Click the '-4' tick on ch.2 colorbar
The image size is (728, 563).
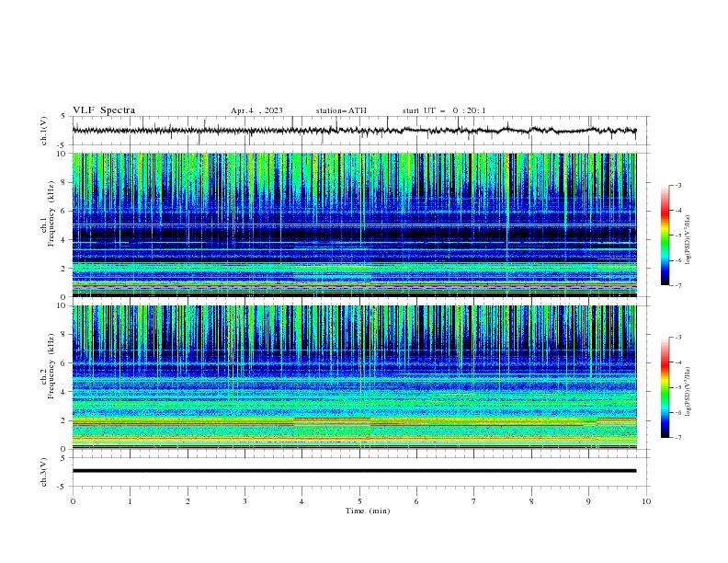click(678, 362)
